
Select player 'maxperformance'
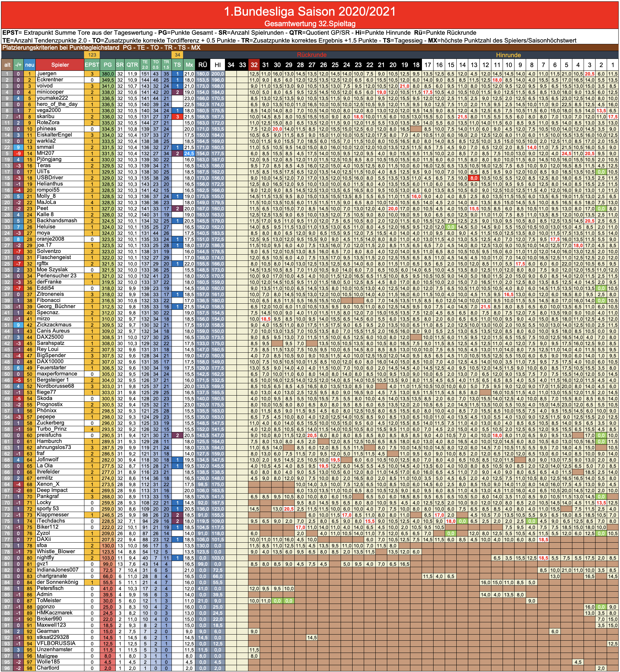[x=60, y=374]
